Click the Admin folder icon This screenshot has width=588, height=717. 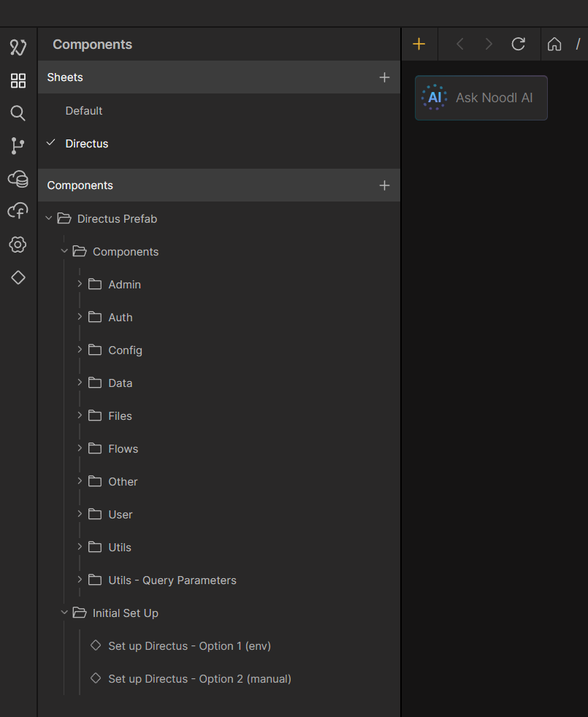[x=95, y=284]
